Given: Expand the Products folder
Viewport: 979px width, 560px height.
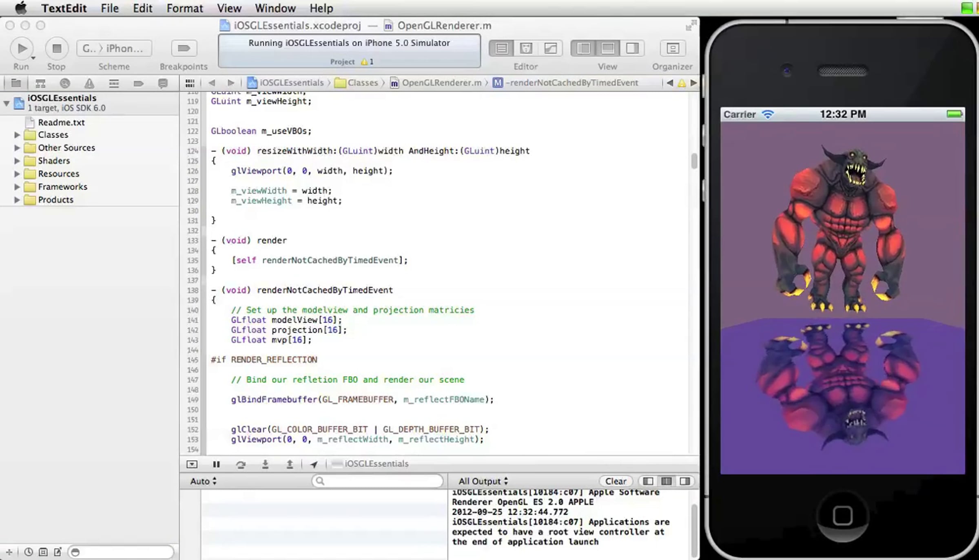Looking at the screenshot, I should (17, 200).
